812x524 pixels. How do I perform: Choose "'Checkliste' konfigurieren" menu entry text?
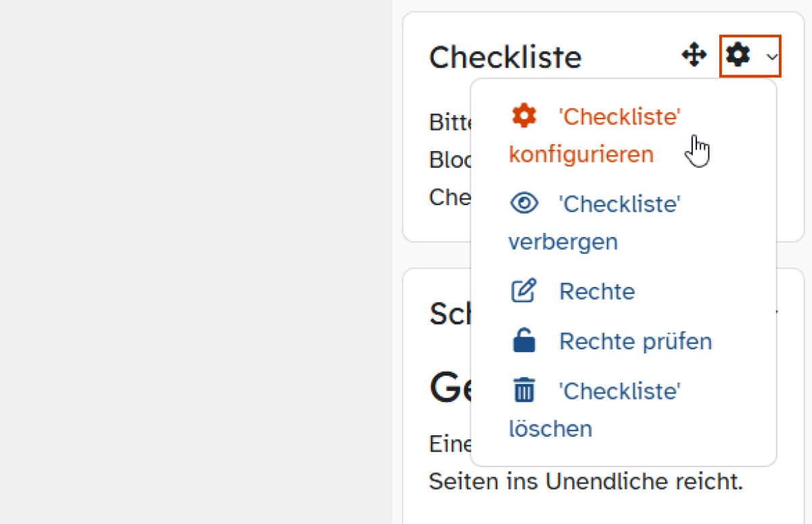click(x=595, y=135)
